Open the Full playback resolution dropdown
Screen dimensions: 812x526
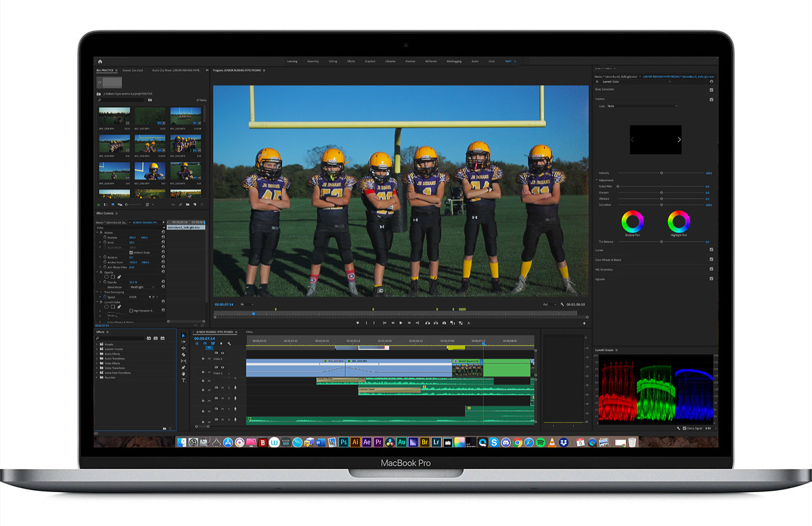click(x=550, y=304)
